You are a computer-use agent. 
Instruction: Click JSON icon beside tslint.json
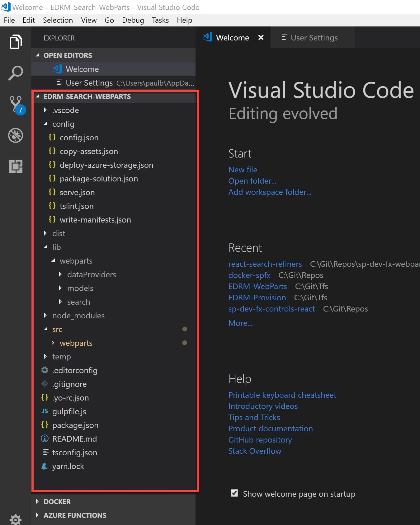[52, 206]
